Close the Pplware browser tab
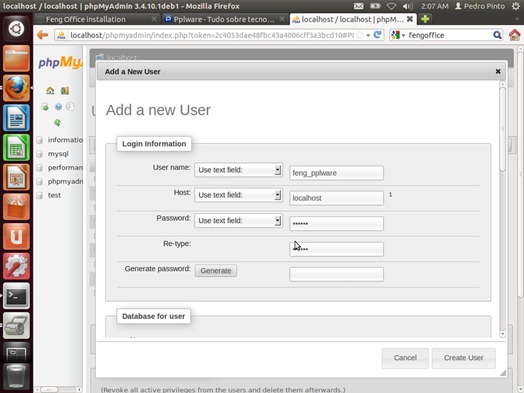 [x=282, y=19]
